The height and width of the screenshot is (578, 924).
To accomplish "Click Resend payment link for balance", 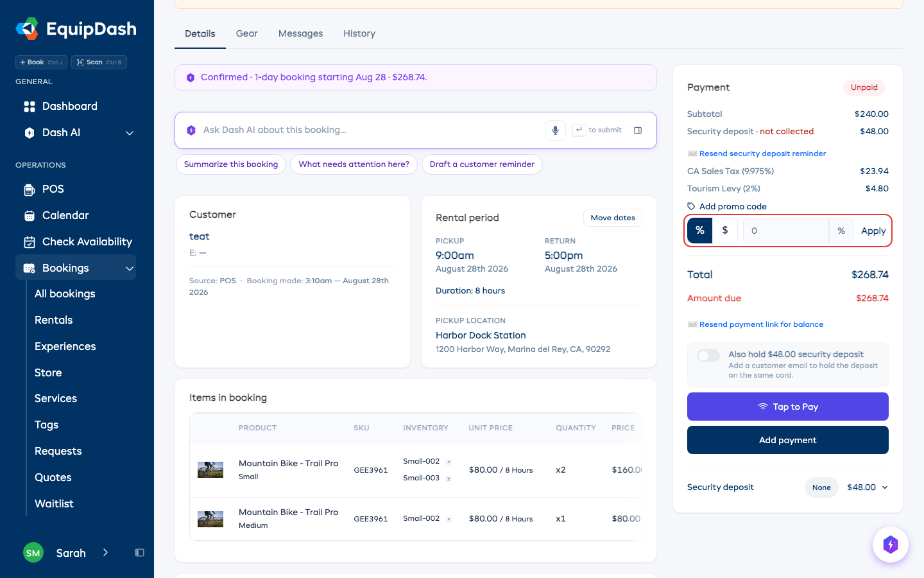I will tap(761, 324).
